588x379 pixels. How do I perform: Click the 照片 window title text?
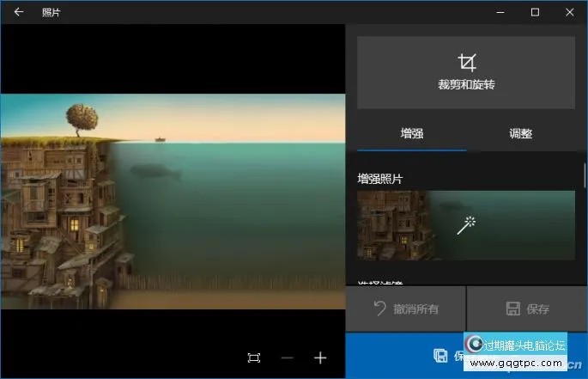[x=51, y=12]
